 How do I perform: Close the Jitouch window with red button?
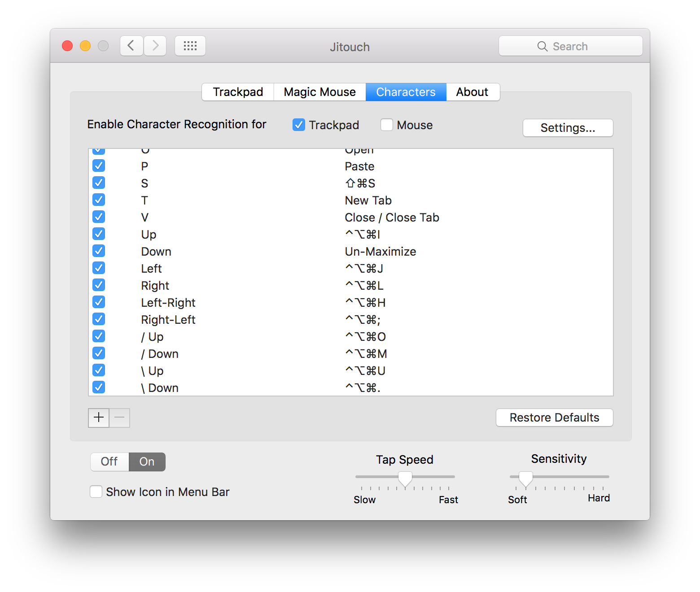67,46
